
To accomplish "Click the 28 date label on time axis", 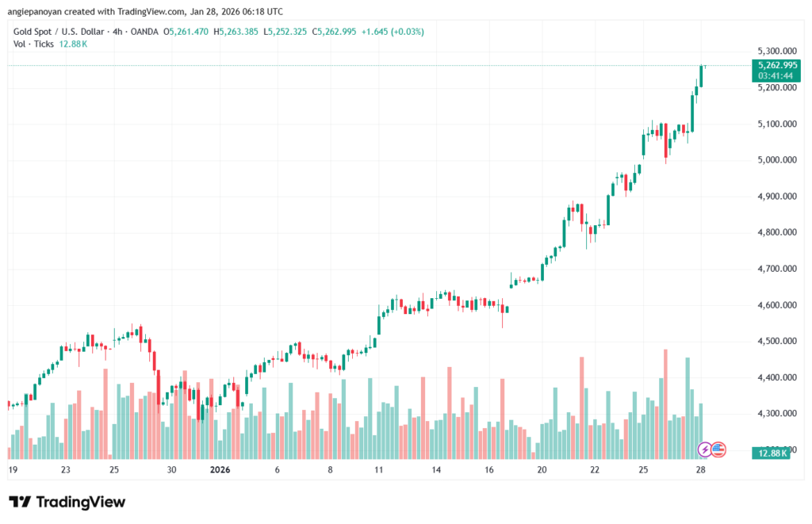I will [x=701, y=470].
